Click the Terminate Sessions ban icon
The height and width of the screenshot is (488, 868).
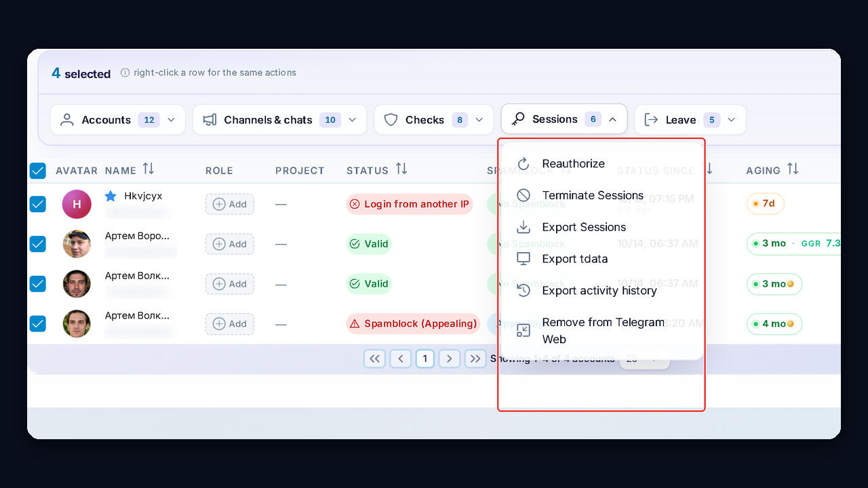coord(523,195)
